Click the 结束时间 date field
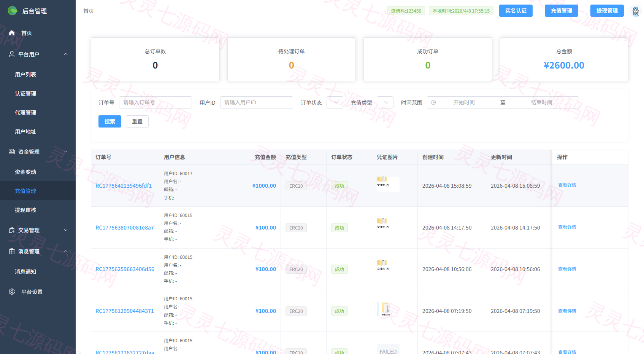This screenshot has height=354, width=644. tap(541, 102)
